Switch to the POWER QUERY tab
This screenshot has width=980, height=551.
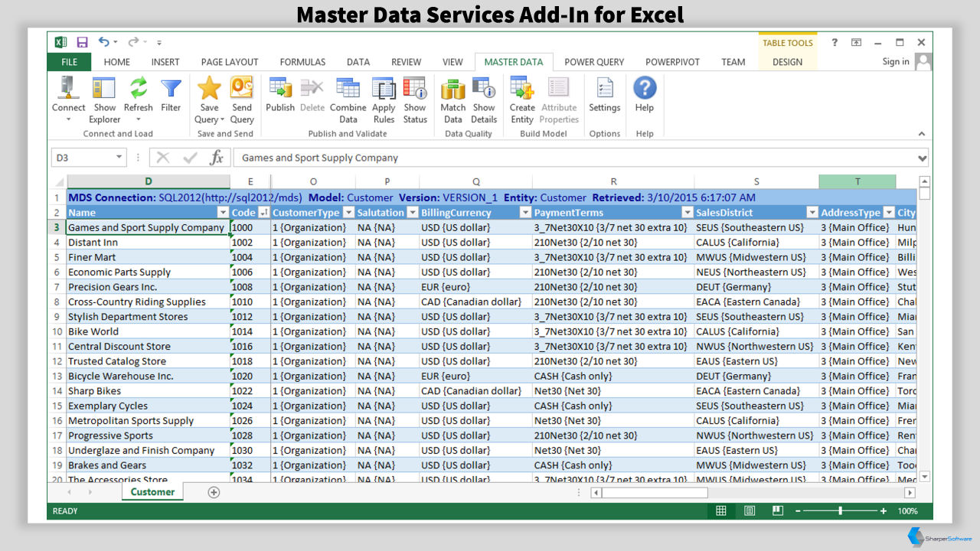[x=594, y=62]
